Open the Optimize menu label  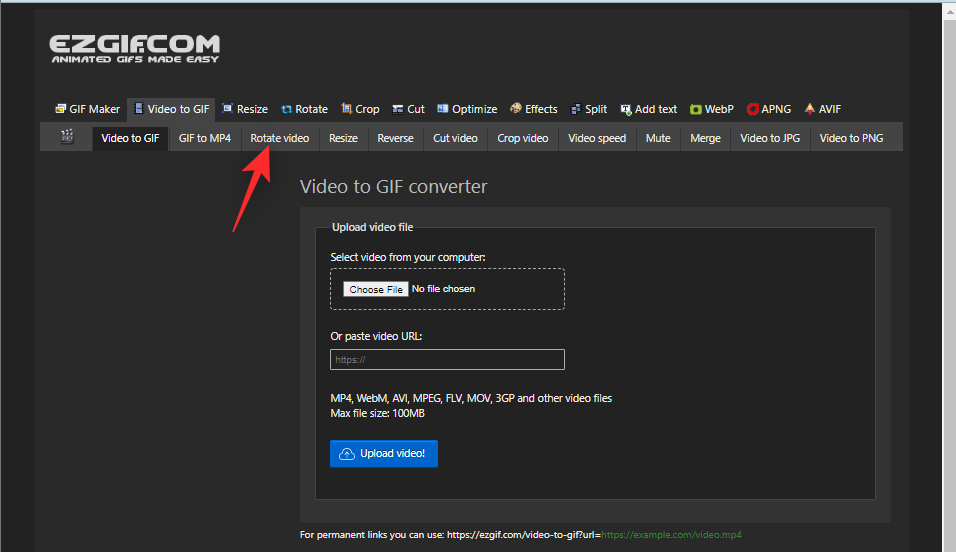[x=474, y=109]
